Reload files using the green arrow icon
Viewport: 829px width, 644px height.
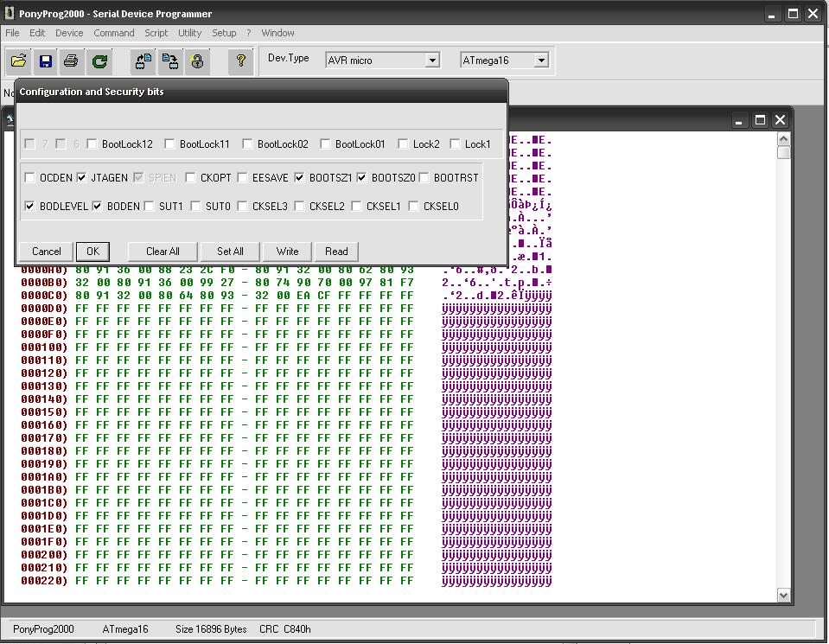coord(99,61)
